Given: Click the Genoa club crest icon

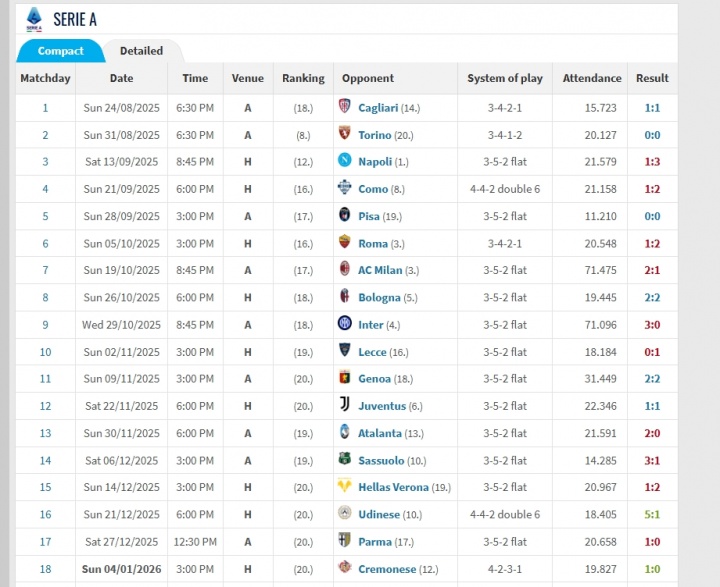Looking at the screenshot, I should click(x=345, y=379).
